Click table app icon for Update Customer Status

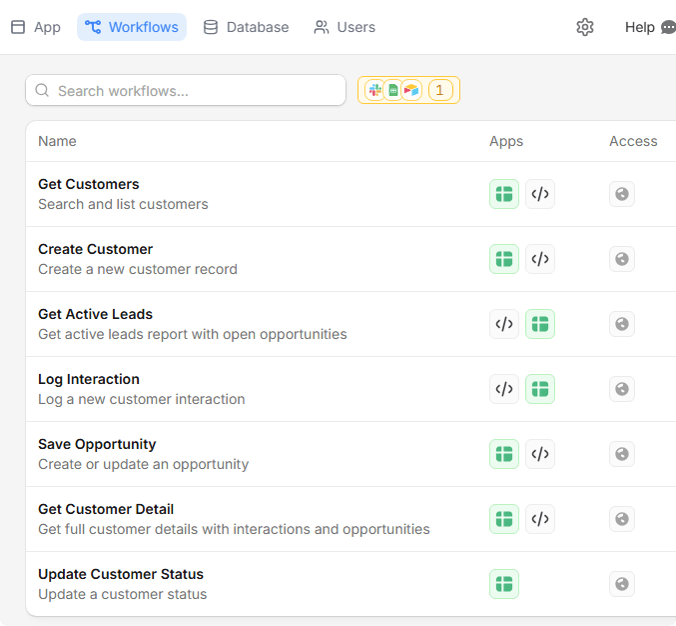click(504, 584)
